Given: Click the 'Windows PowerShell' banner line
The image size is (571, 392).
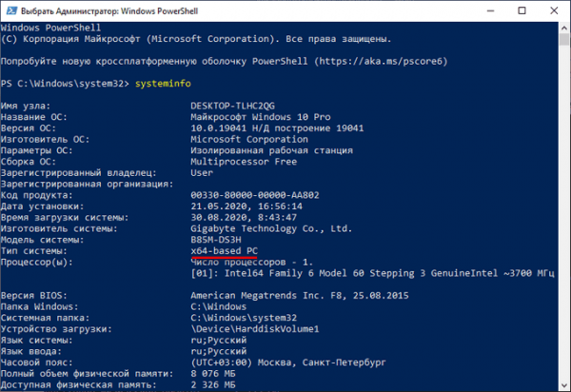Looking at the screenshot, I should 50,28.
